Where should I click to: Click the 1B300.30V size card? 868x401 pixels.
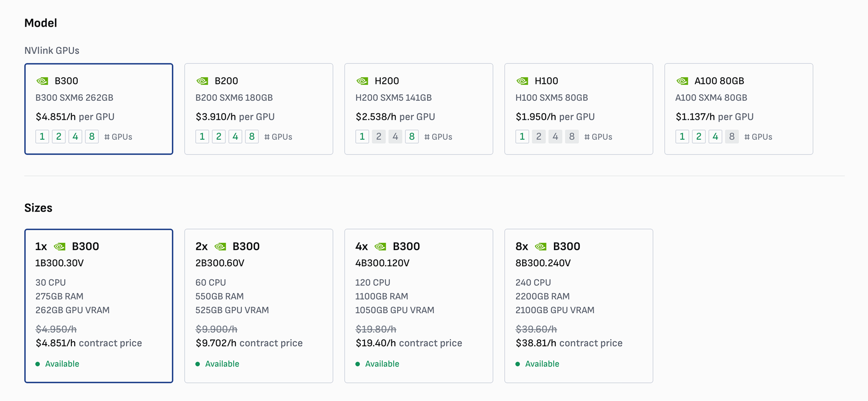point(99,306)
